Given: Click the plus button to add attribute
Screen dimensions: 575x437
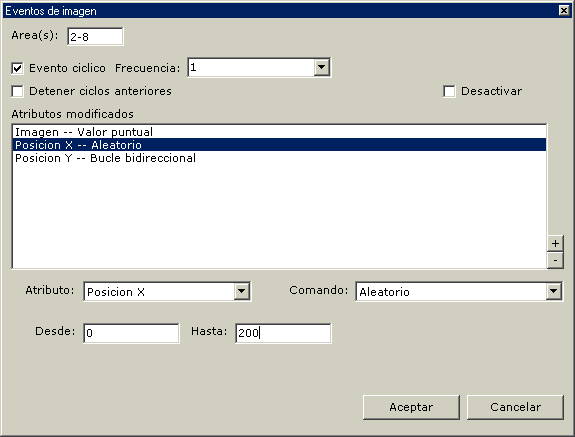Looking at the screenshot, I should click(x=555, y=243).
